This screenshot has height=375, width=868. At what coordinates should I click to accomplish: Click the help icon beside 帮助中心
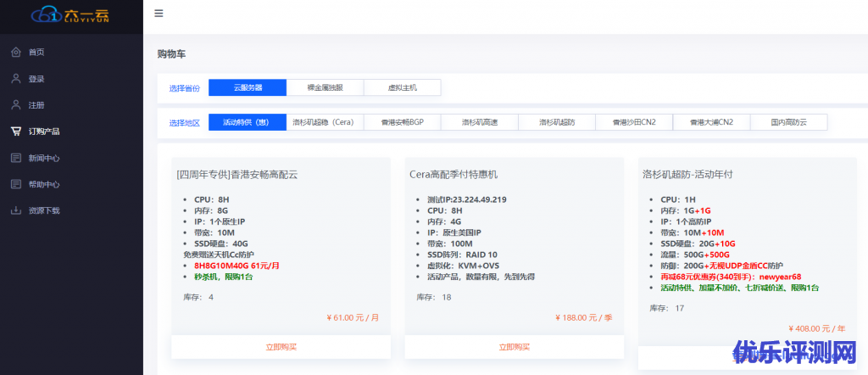[x=16, y=184]
